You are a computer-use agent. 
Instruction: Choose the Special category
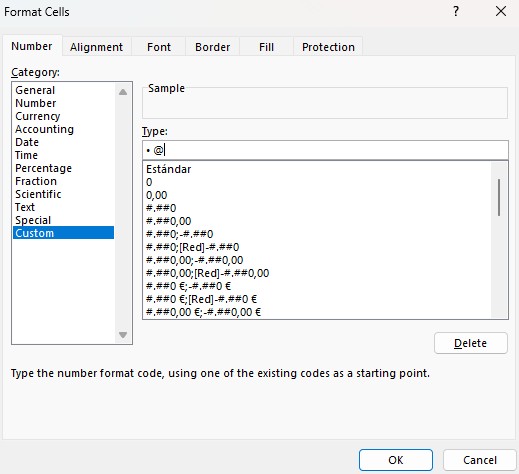pos(63,220)
